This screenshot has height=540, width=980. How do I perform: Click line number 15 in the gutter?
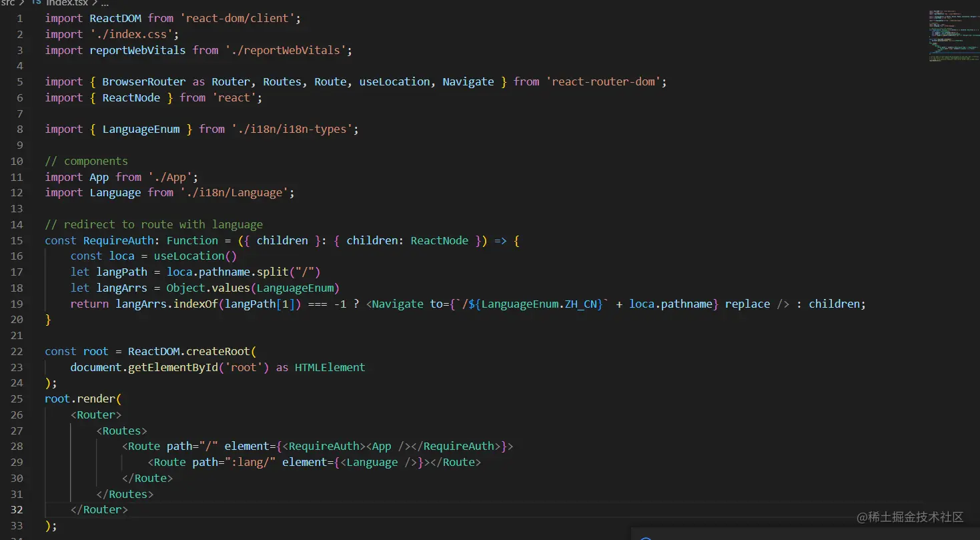tap(17, 240)
